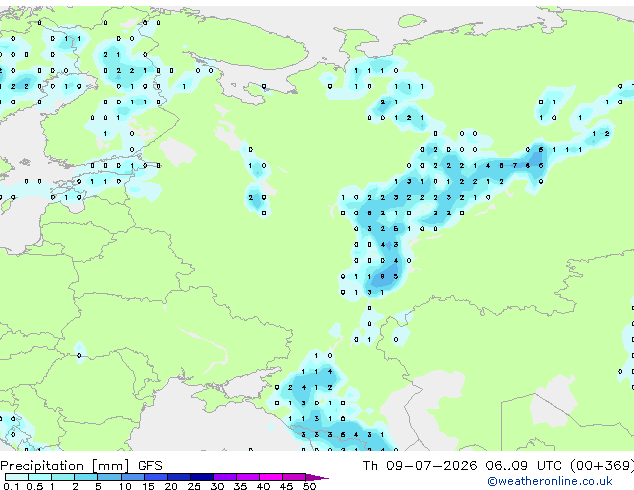634x490 pixels.
Task: Click the legend swatch between 25 and 30
Action: [x=202, y=477]
